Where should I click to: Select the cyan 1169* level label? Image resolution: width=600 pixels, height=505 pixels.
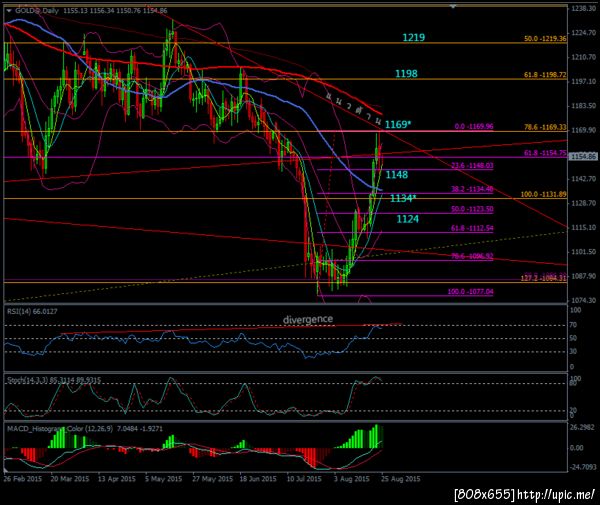398,124
